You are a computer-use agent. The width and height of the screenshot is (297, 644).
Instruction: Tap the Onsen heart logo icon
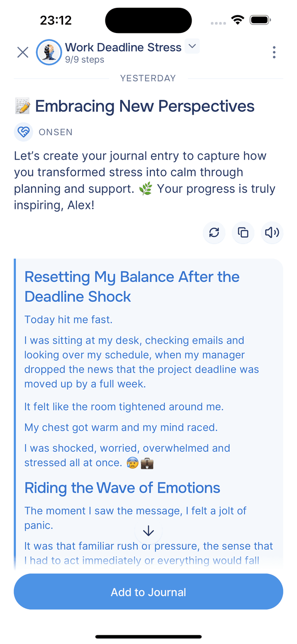pyautogui.click(x=23, y=132)
